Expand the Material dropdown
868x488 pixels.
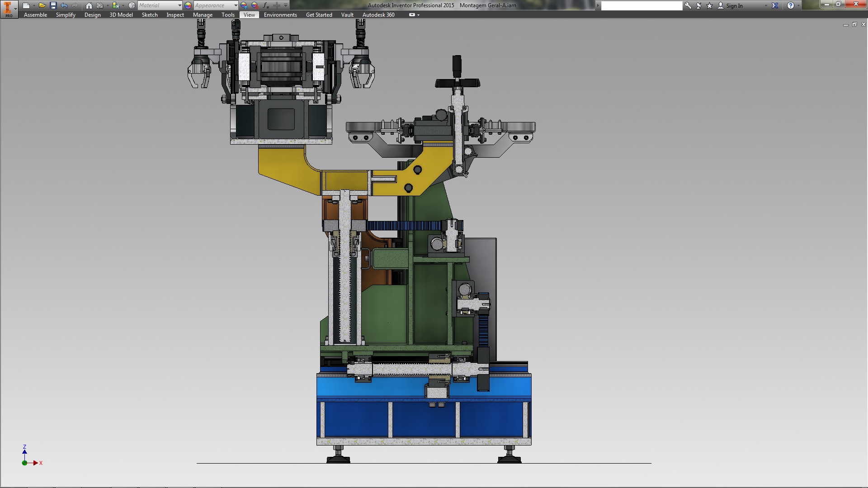[179, 5]
